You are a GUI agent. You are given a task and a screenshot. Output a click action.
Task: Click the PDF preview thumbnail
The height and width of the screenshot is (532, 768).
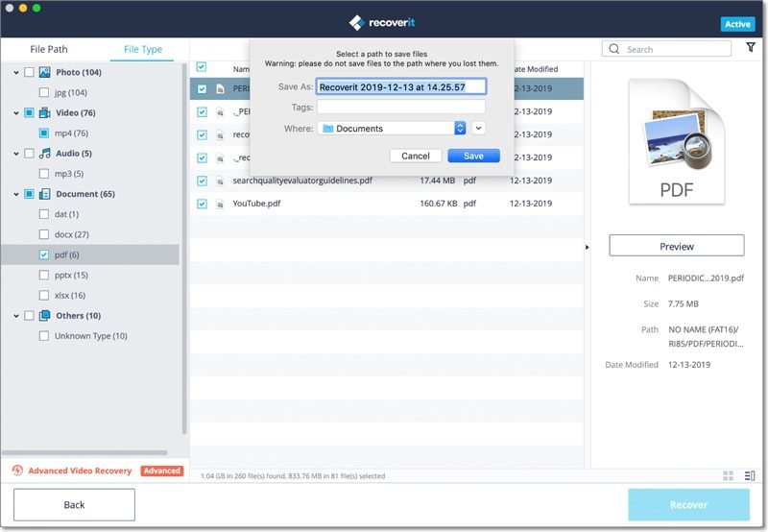[x=677, y=141]
